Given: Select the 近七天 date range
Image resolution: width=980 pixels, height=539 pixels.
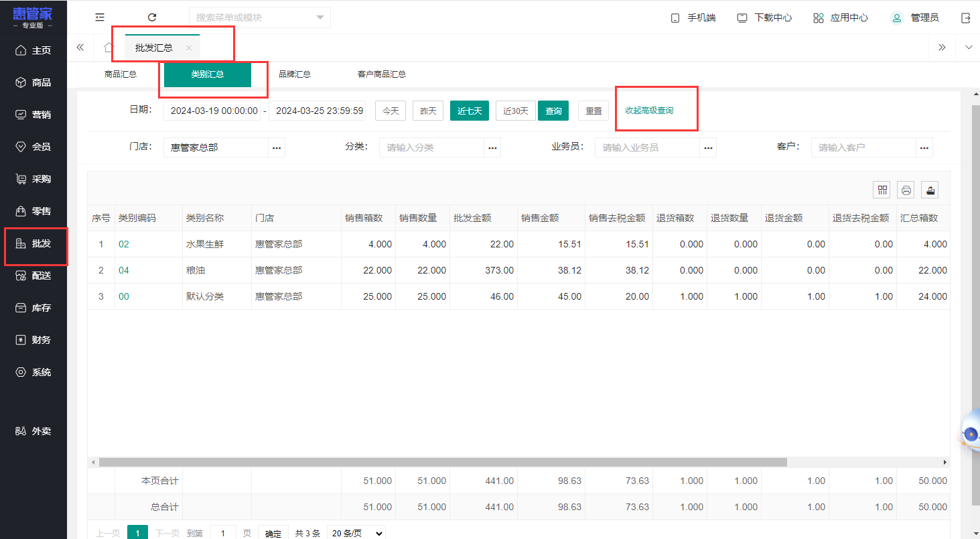Looking at the screenshot, I should tap(470, 111).
